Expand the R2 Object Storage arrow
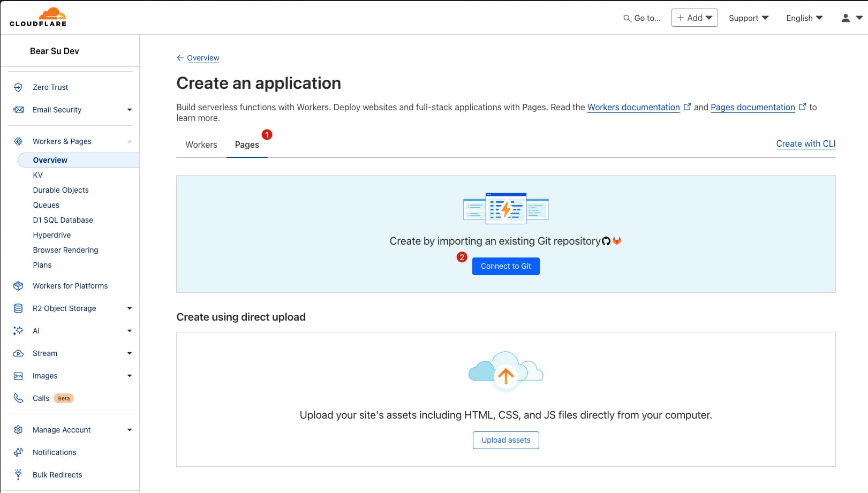The image size is (868, 493). [x=130, y=308]
